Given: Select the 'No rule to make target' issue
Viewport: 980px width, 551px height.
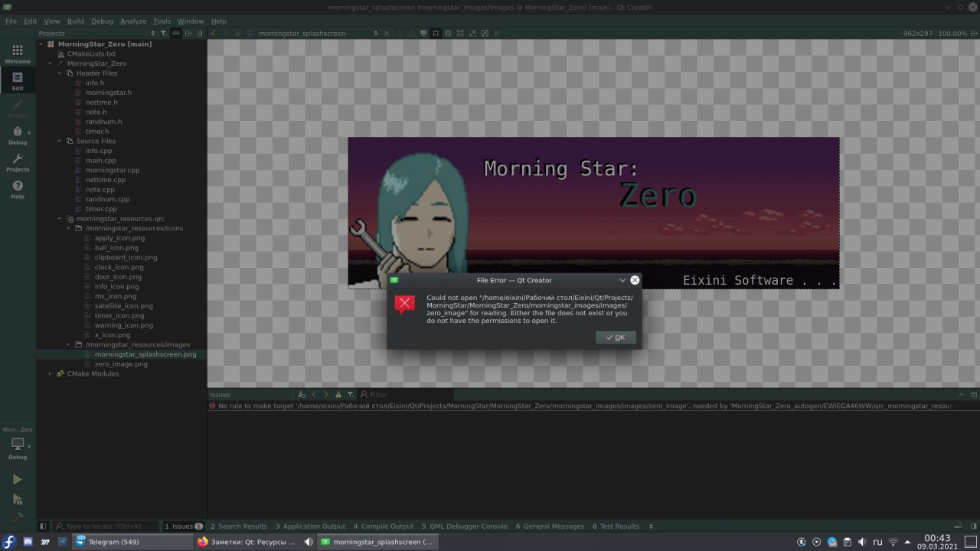Looking at the screenshot, I should (x=585, y=406).
